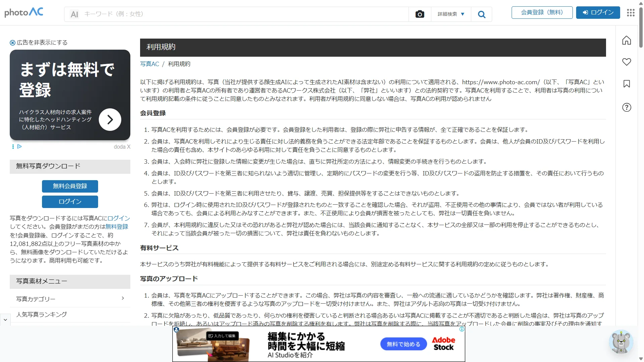Click the 利用規約 breadcrumb text
The height and width of the screenshot is (362, 644).
point(179,64)
